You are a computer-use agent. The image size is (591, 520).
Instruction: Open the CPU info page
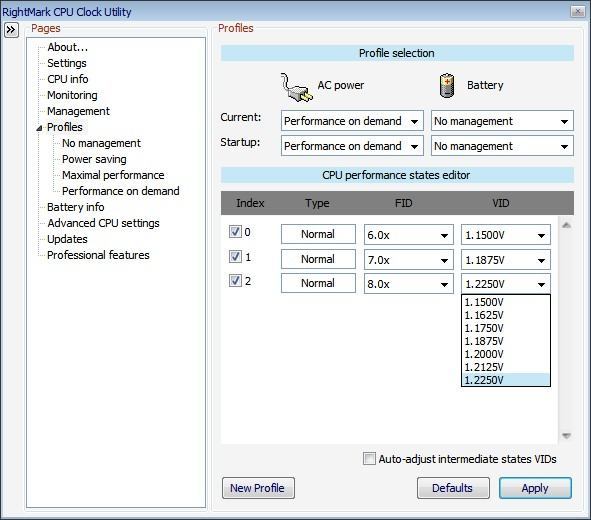(67, 79)
